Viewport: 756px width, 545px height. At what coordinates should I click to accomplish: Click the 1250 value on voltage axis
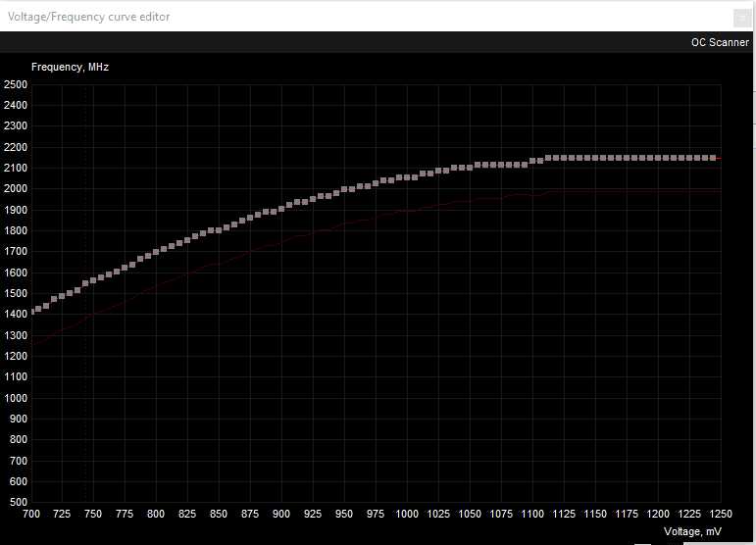(x=721, y=515)
